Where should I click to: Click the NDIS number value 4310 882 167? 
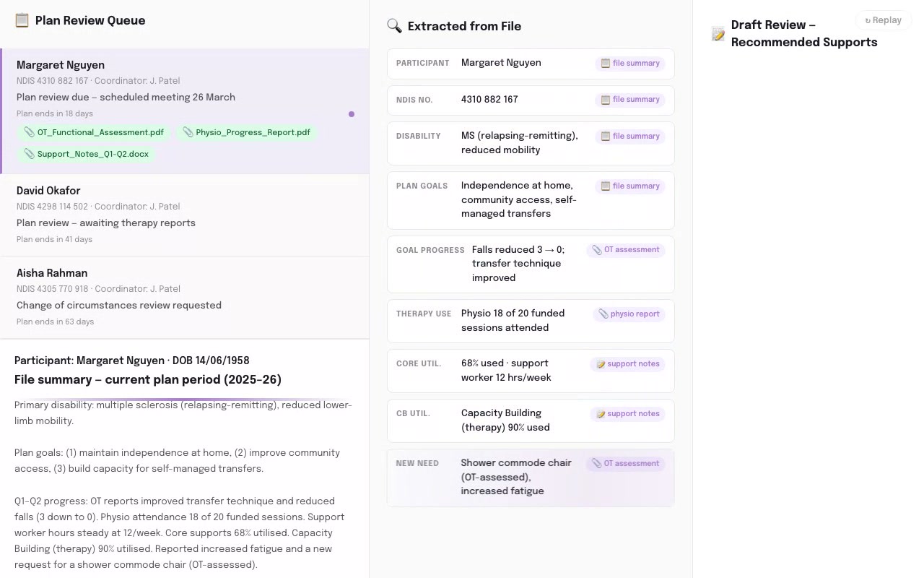[489, 100]
